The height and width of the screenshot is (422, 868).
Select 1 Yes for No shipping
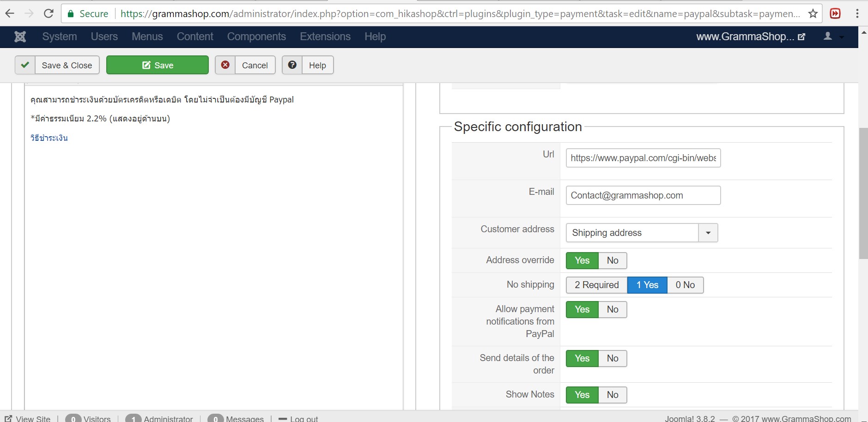[647, 285]
